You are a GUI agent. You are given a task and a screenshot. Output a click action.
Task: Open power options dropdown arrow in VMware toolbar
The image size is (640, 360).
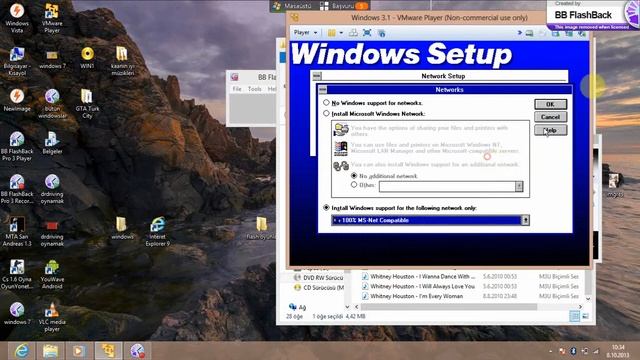[x=341, y=33]
